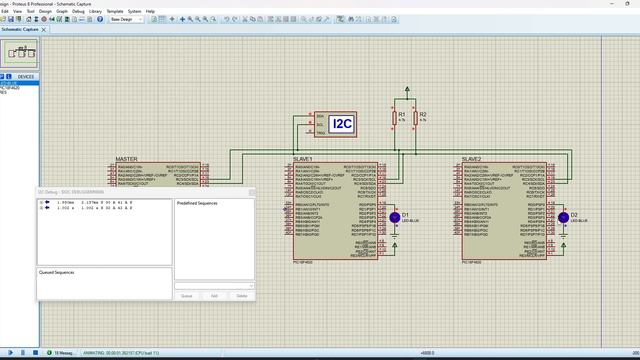Viewport: 640px width, 360px height.
Task: Click the Redo toolbar icon
Action: [x=235, y=19]
